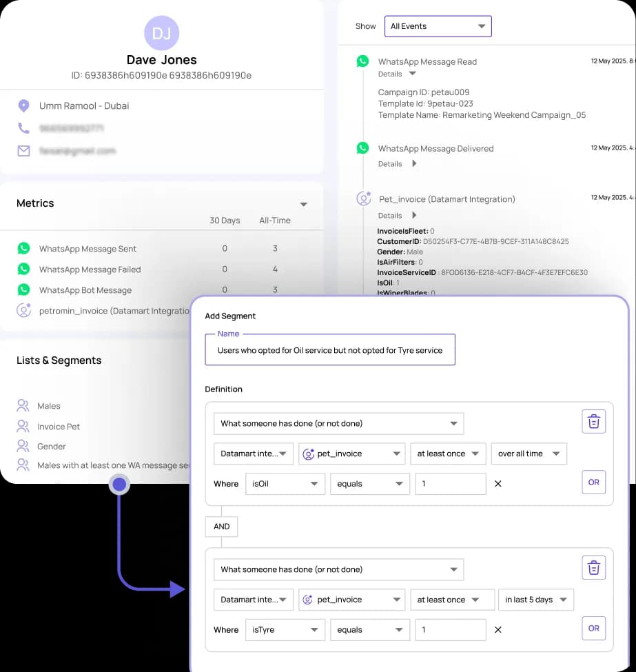Viewport: 636px width, 672px height.
Task: Click the OR button in isOil row
Action: 593,482
